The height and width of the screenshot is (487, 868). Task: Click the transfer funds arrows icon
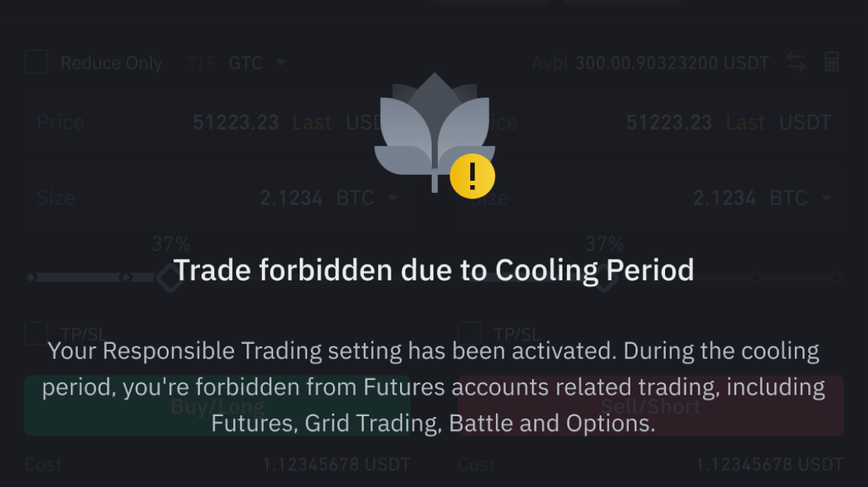pyautogui.click(x=795, y=63)
